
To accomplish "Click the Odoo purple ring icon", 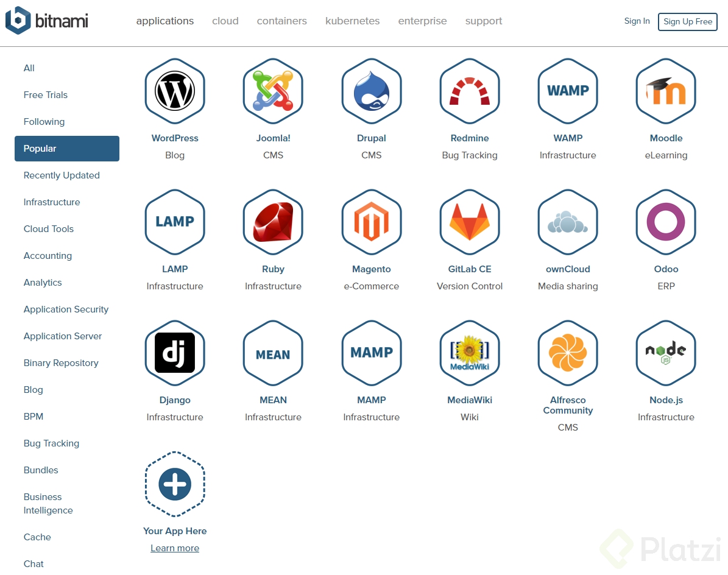I will pos(666,222).
